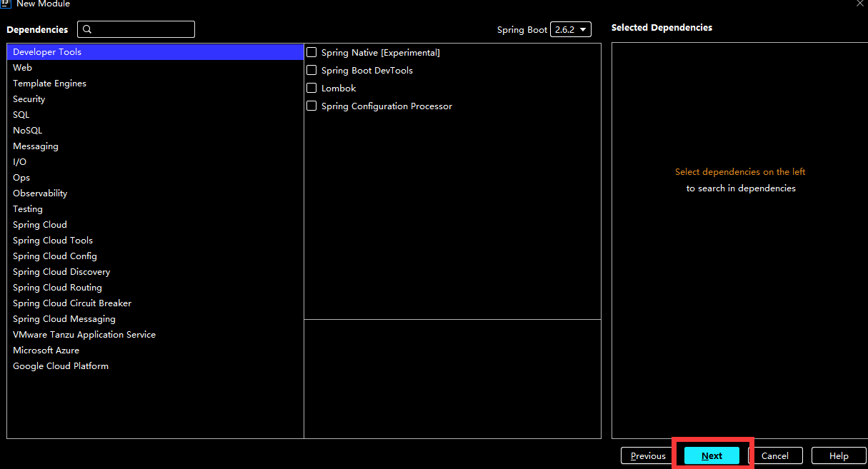This screenshot has height=469, width=868.
Task: Toggle Spring Configuration Processor checkbox
Action: [x=311, y=106]
